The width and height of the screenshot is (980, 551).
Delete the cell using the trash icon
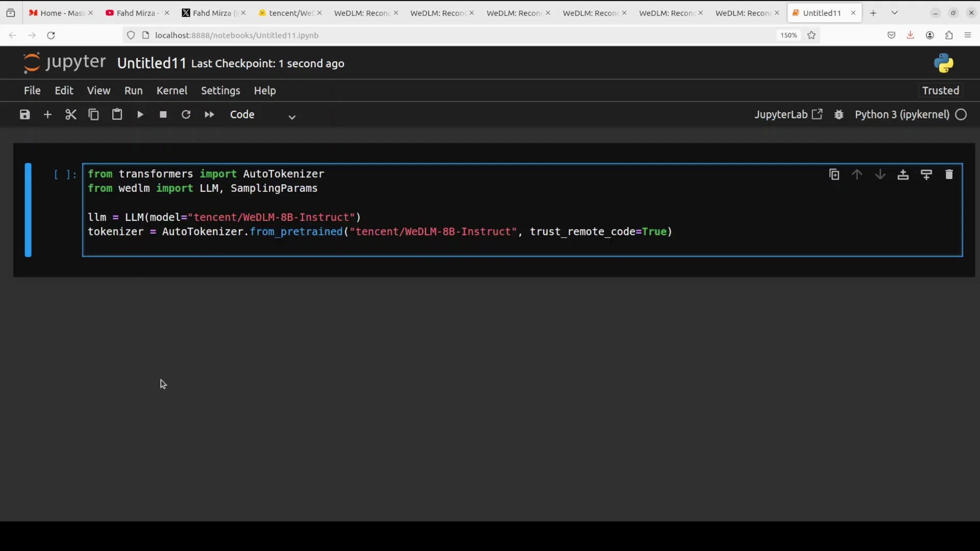click(949, 174)
